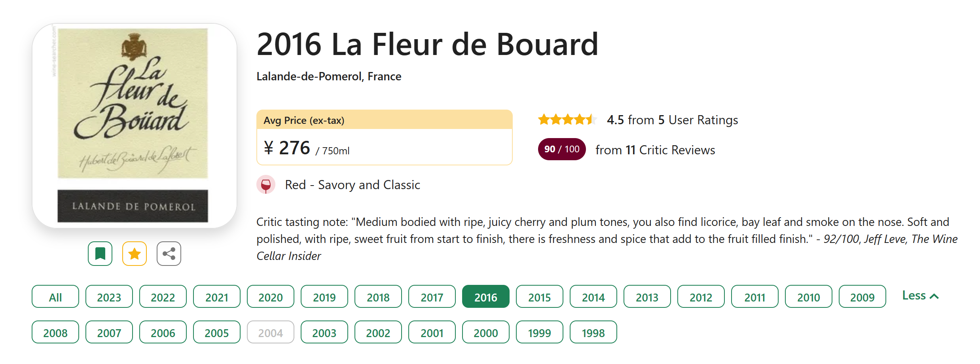Pick the 1998 vintage tab

[593, 332]
